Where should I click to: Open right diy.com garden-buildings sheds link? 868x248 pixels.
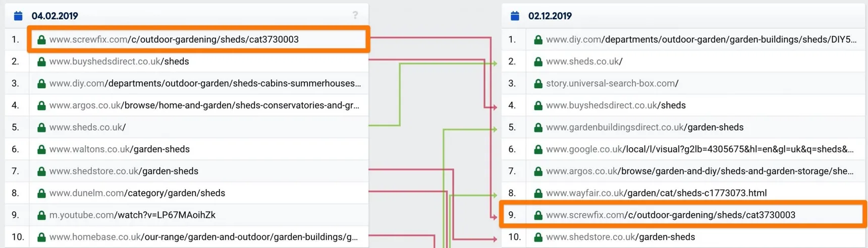(701, 39)
